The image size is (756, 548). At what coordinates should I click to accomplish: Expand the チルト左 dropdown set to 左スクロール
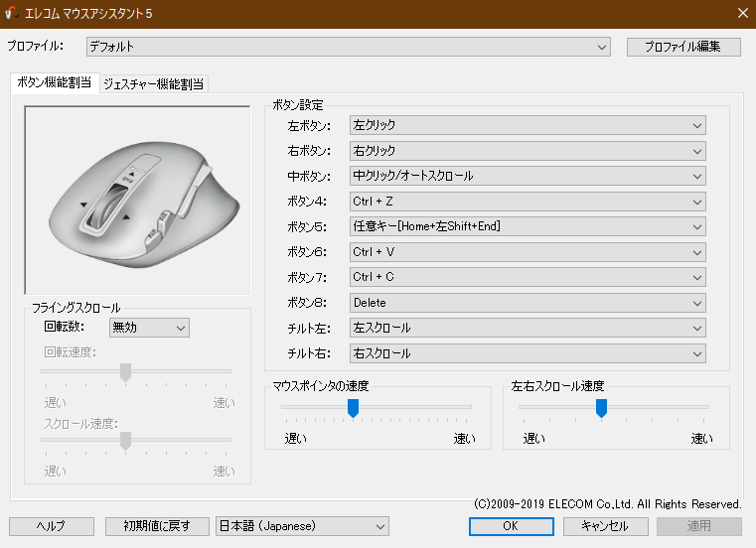pos(528,329)
